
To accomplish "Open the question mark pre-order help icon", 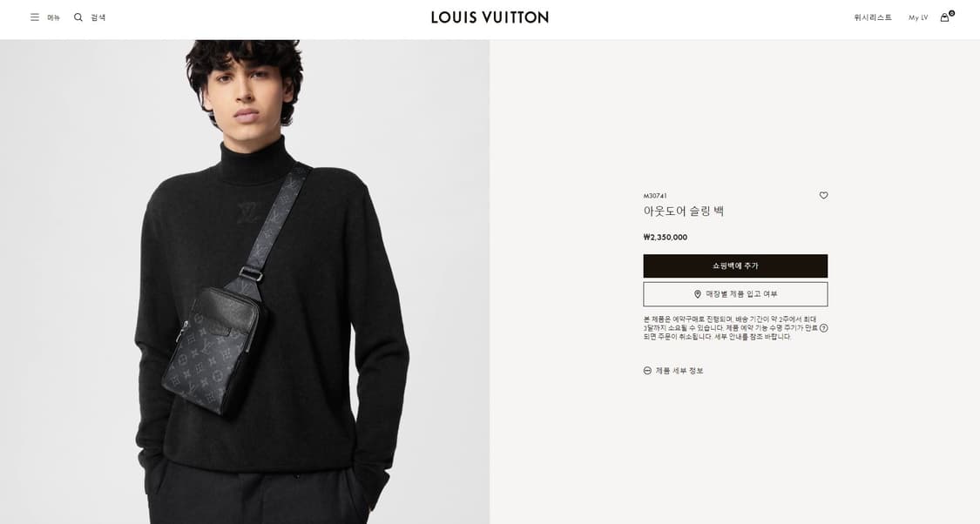I will [823, 328].
